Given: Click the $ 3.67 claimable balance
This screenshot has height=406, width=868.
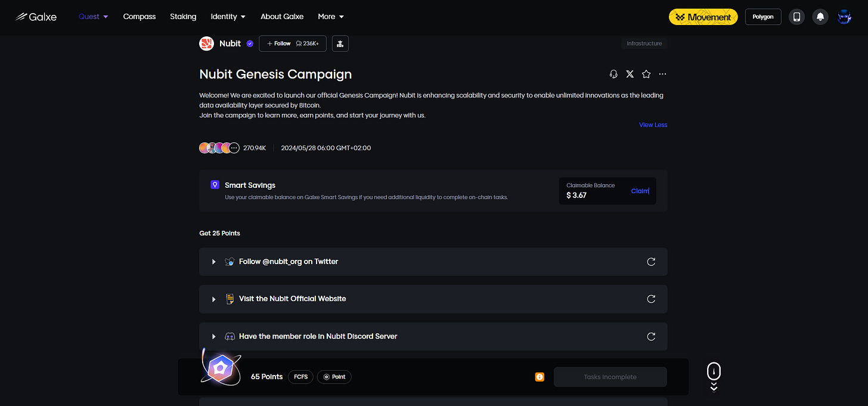Looking at the screenshot, I should pos(576,195).
